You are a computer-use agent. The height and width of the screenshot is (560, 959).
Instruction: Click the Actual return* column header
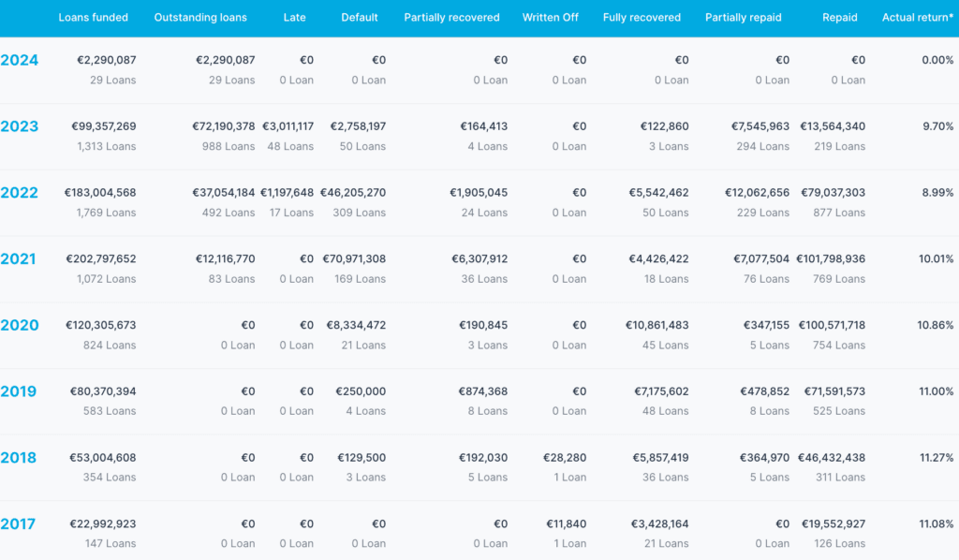(917, 18)
